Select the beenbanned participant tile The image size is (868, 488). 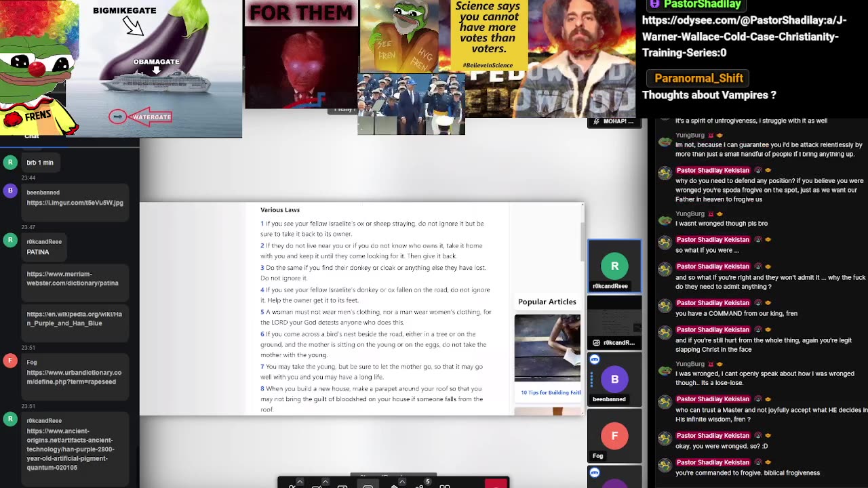(614, 379)
